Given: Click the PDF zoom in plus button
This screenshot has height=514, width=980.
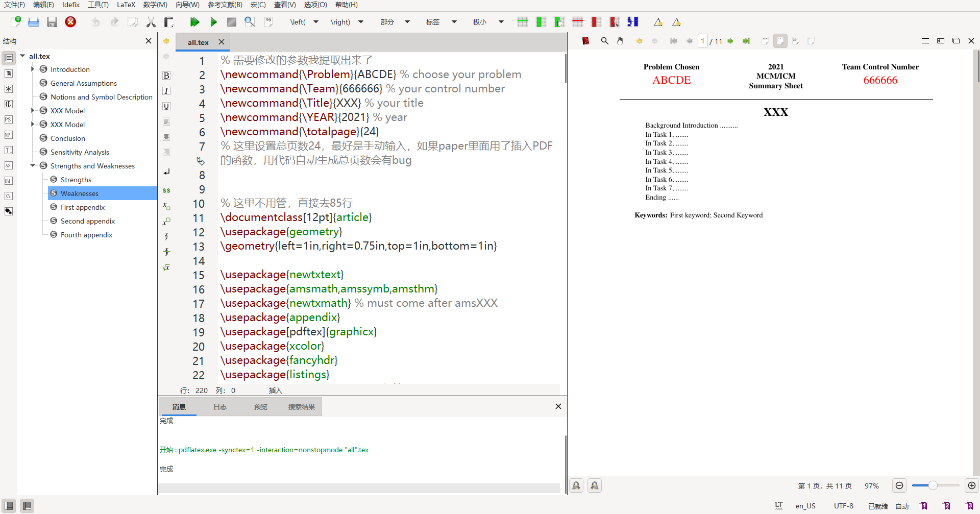Looking at the screenshot, I should [972, 485].
